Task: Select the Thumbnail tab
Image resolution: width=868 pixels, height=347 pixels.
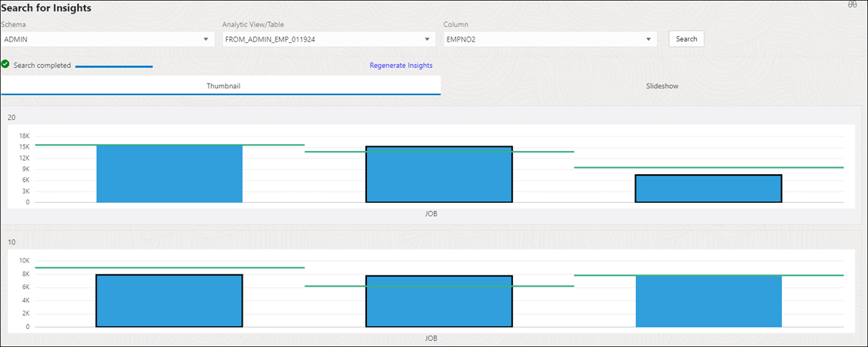Action: [x=223, y=86]
